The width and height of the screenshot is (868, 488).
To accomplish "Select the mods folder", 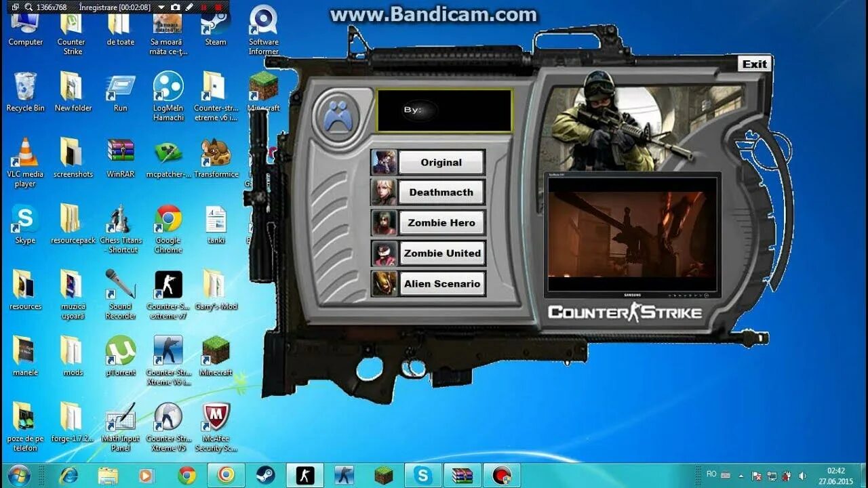I will 73,357.
